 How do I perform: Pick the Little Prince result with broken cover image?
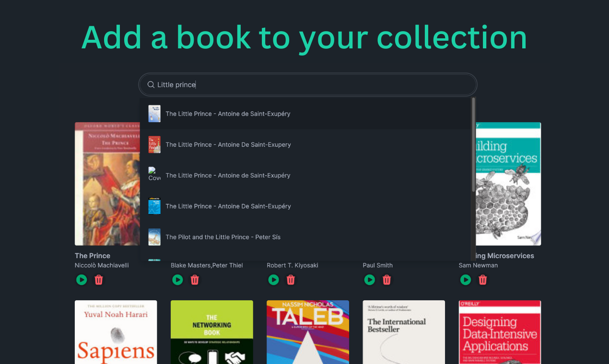(x=305, y=175)
